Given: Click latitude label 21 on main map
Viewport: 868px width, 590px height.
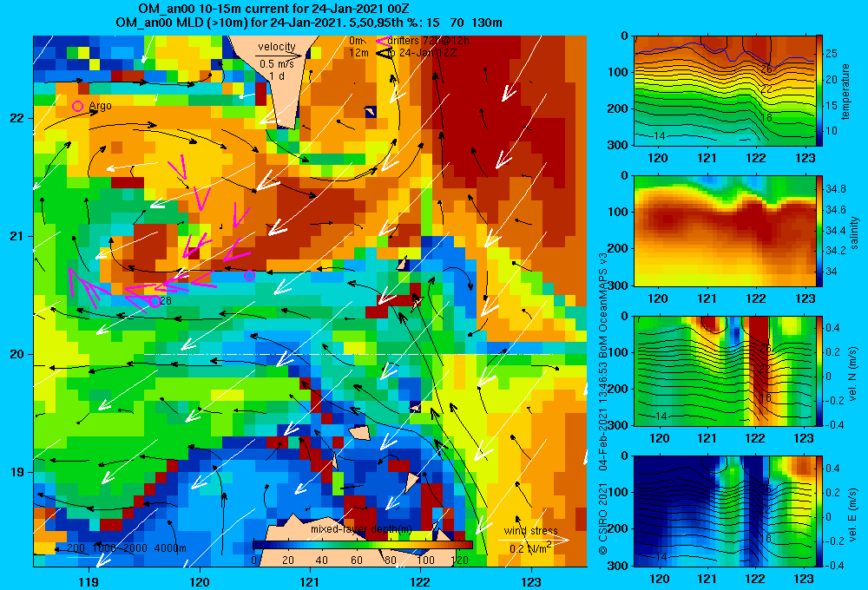Looking at the screenshot, I should pyautogui.click(x=17, y=236).
